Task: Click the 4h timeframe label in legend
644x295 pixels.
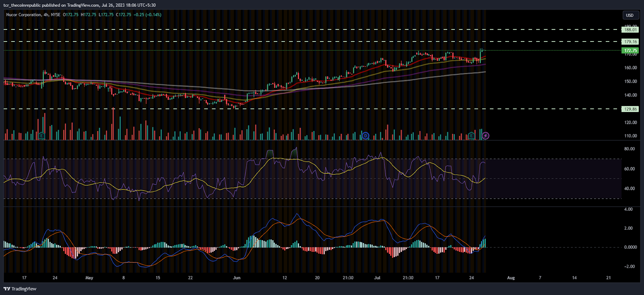Action: [46, 15]
